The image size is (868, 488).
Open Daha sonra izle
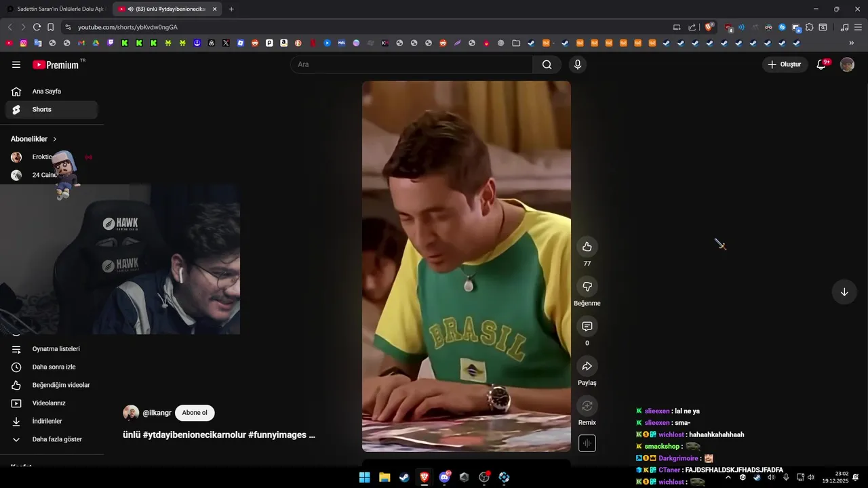tap(52, 367)
